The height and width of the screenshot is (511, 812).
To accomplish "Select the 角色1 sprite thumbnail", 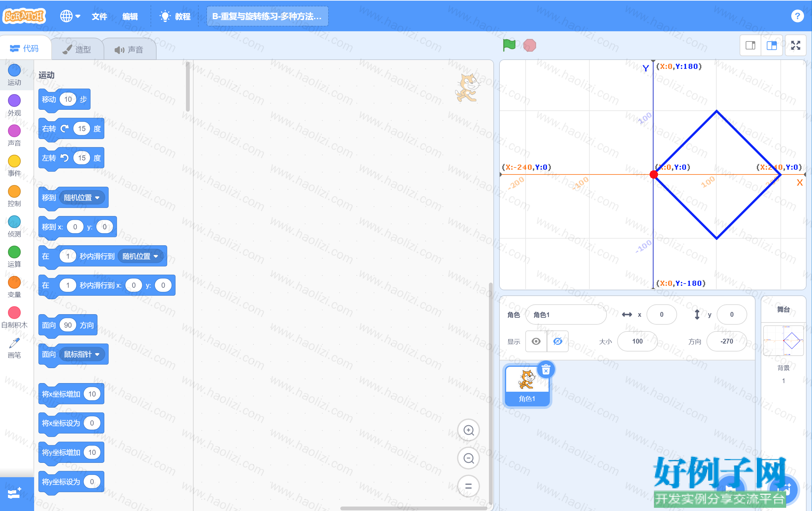I will 527,386.
